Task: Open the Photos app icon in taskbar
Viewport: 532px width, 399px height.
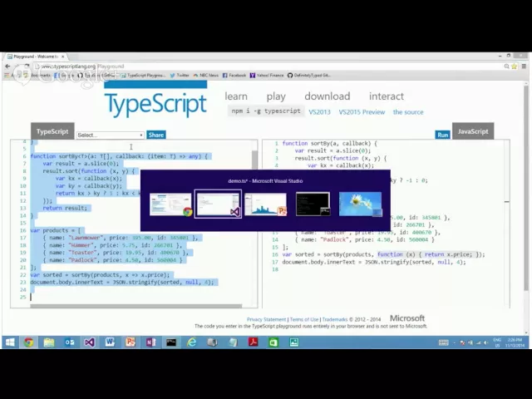Action: coord(294,342)
